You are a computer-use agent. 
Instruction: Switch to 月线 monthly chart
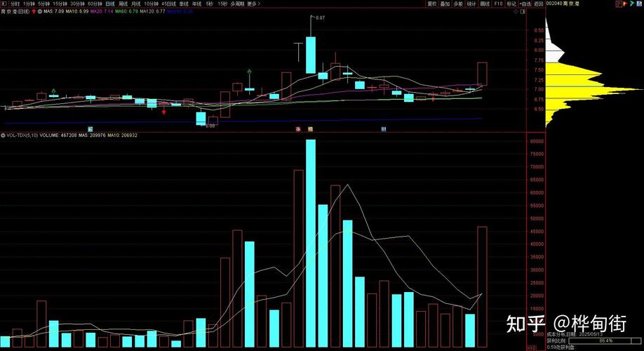click(136, 4)
